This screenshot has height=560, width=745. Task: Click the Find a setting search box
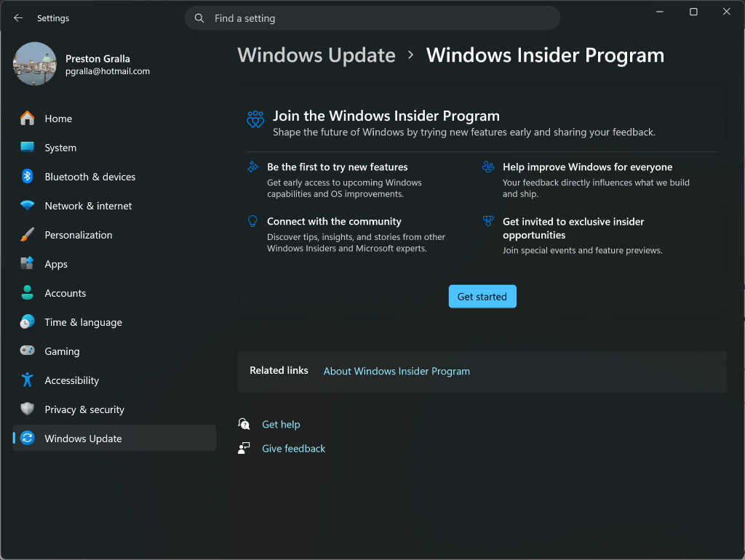pyautogui.click(x=372, y=18)
